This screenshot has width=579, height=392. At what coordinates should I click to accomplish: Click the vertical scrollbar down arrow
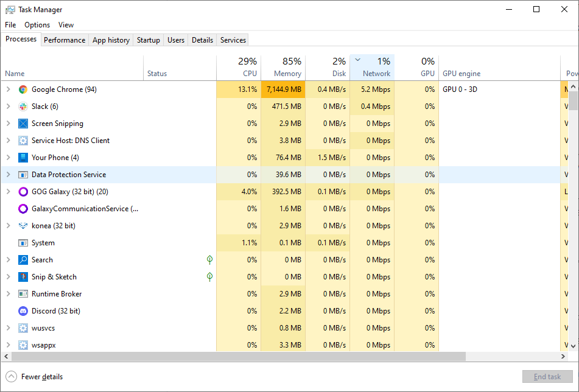pyautogui.click(x=573, y=346)
